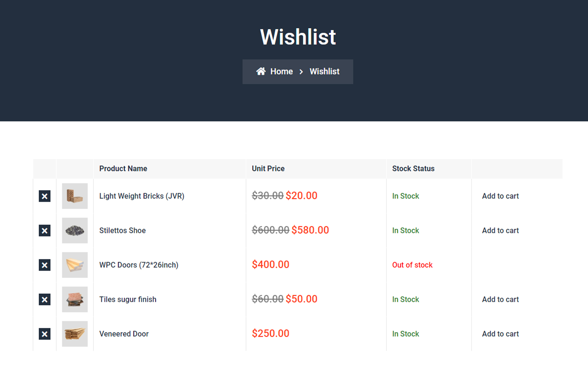Screen dimensions: 588x366
Task: Add Tiles sugur finish to cart
Action: pyautogui.click(x=500, y=300)
